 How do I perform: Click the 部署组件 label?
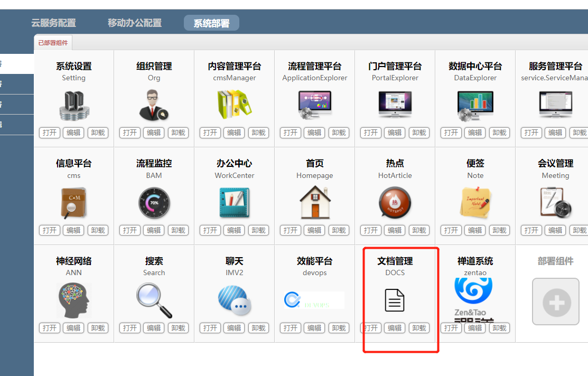tap(555, 261)
